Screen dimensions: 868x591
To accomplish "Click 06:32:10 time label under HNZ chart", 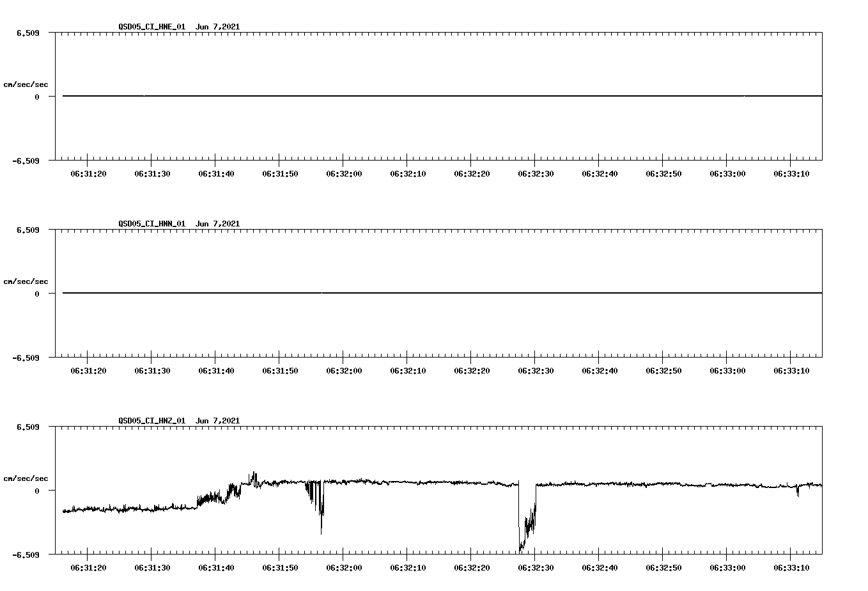I will (x=408, y=568).
